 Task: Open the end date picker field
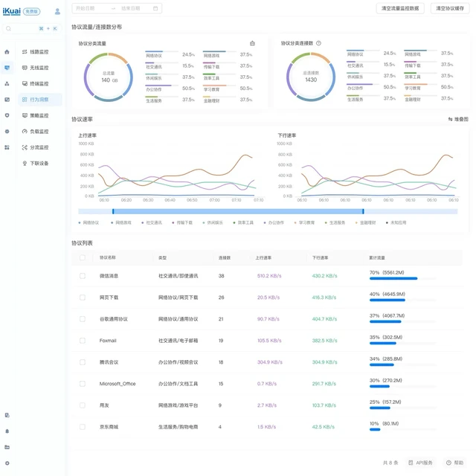pyautogui.click(x=135, y=8)
